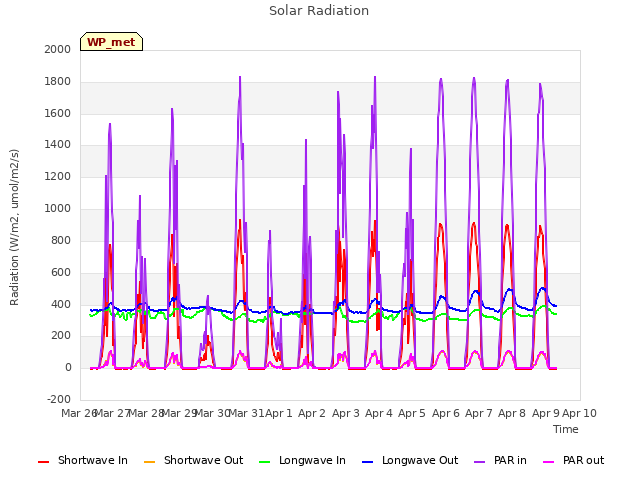Click the PAR in peak on Apr 6
Image resolution: width=640 pixels, height=480 pixels.
[x=441, y=79]
